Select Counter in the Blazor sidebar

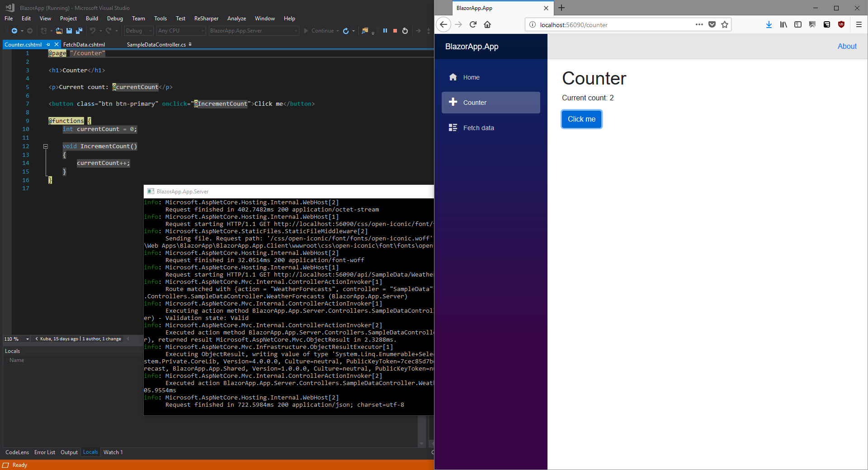[x=491, y=103]
